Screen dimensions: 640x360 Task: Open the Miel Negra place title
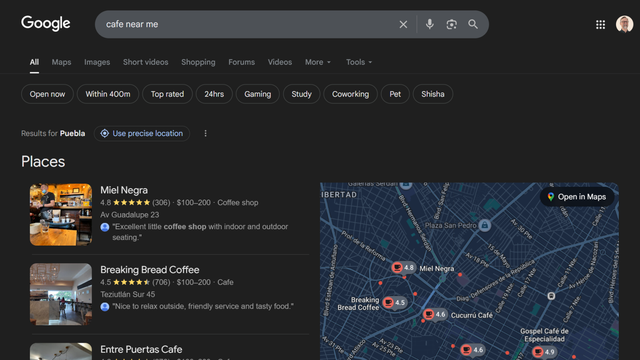[x=124, y=190]
